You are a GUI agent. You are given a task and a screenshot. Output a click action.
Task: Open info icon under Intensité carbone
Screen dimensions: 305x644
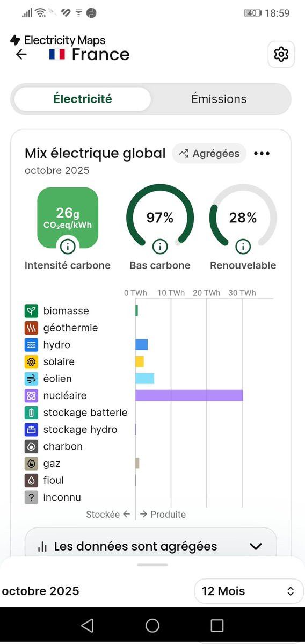(68, 247)
